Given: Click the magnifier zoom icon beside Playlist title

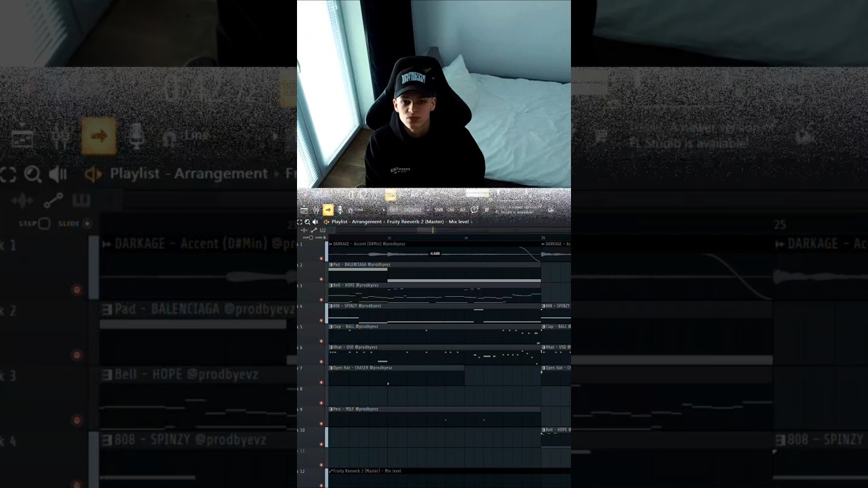Looking at the screenshot, I should (307, 222).
